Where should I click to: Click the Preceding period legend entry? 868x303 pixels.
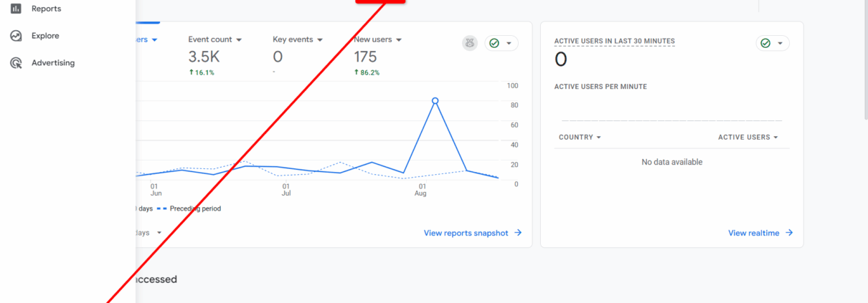189,208
